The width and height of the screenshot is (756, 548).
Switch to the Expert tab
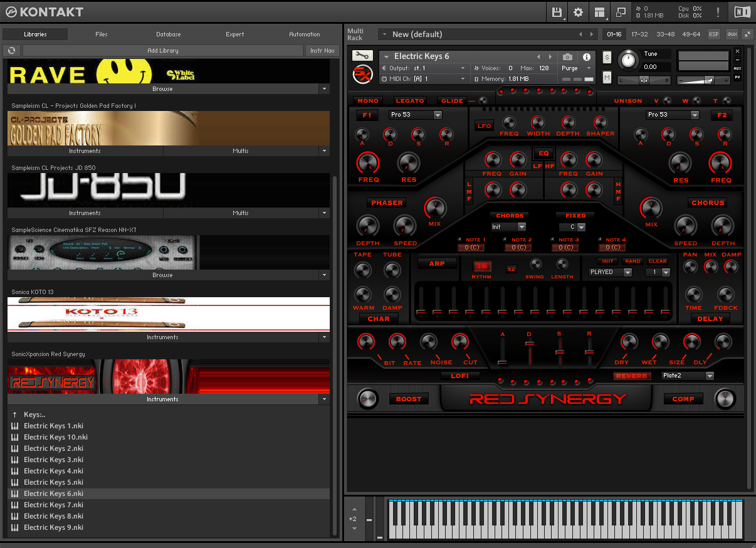click(235, 34)
